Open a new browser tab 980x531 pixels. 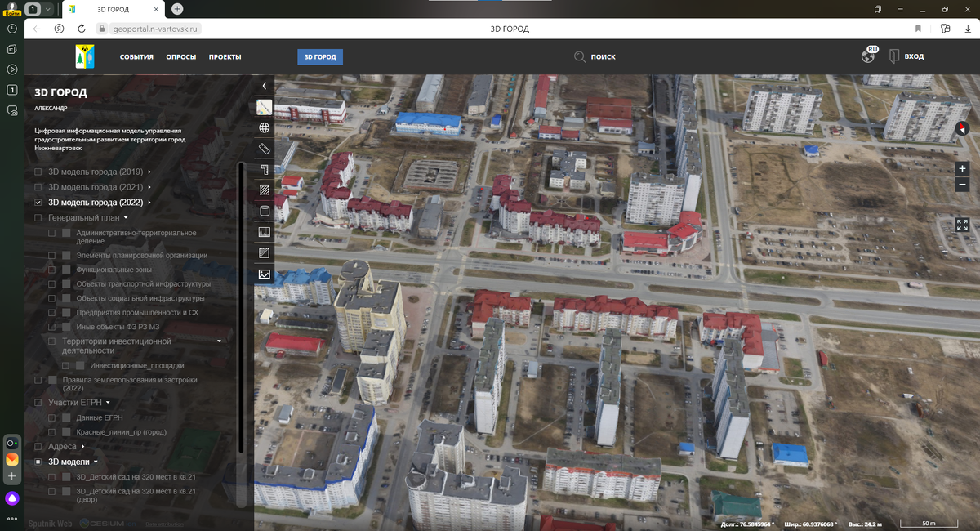pyautogui.click(x=177, y=8)
